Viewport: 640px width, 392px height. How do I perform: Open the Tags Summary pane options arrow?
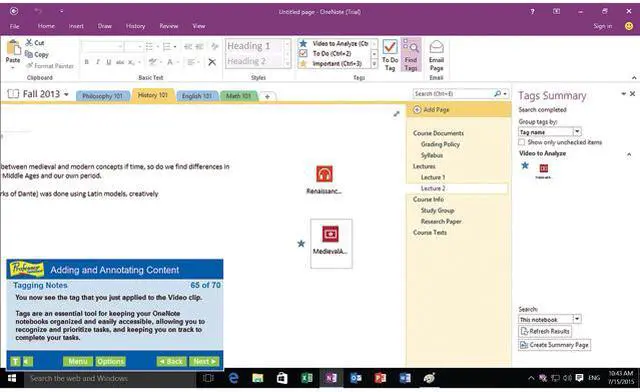click(624, 94)
